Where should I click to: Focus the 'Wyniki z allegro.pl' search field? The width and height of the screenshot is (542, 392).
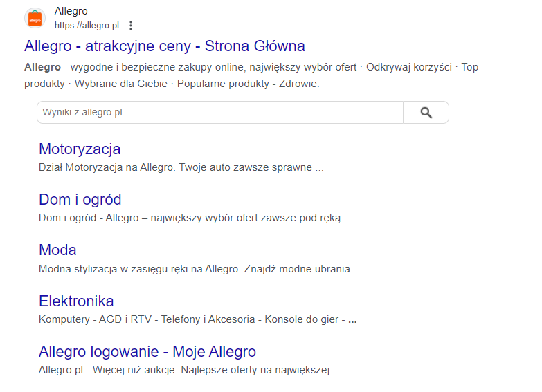tap(220, 112)
